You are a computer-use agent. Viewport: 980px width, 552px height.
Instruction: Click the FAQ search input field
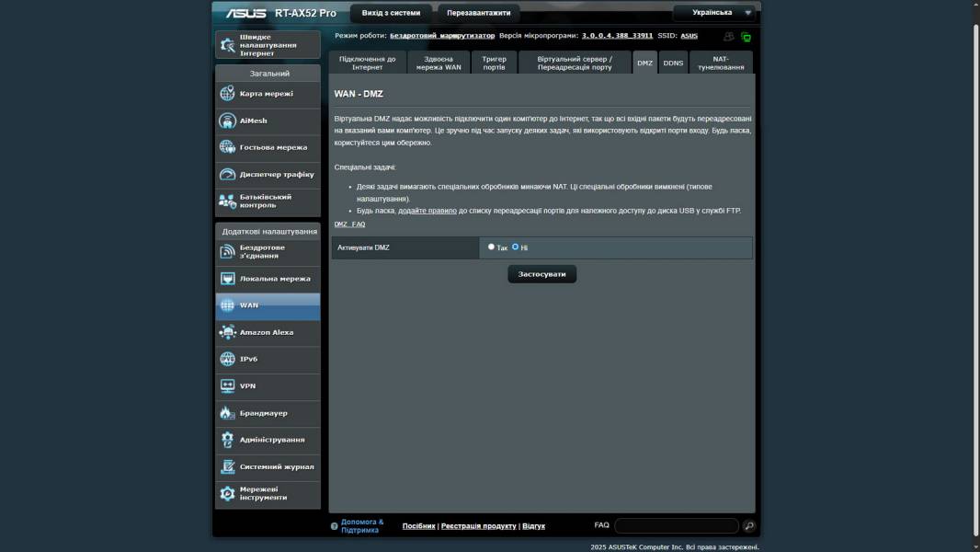[676, 526]
